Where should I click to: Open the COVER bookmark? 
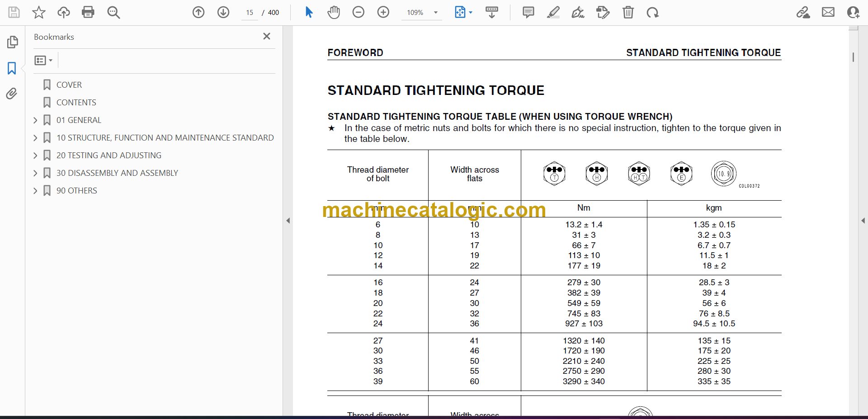coord(69,85)
